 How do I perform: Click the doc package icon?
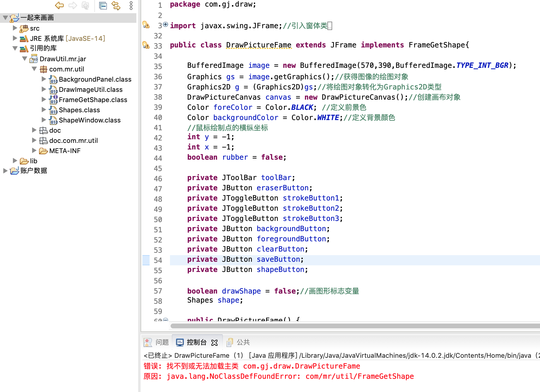[x=44, y=131]
